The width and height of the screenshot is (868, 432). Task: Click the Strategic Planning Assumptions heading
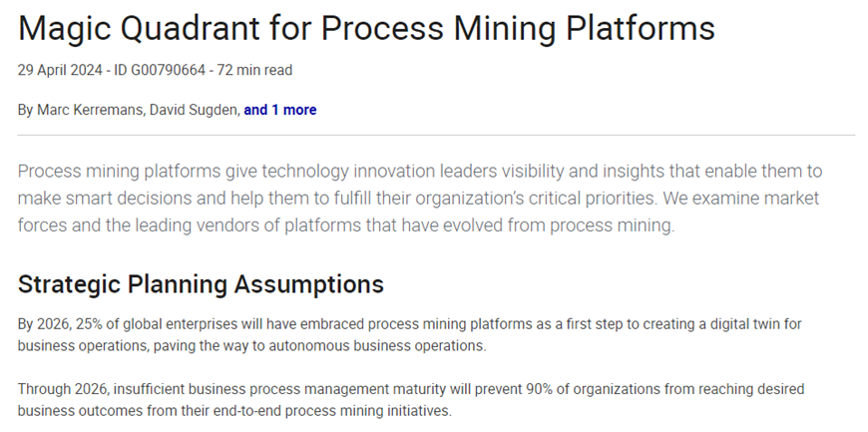(201, 284)
